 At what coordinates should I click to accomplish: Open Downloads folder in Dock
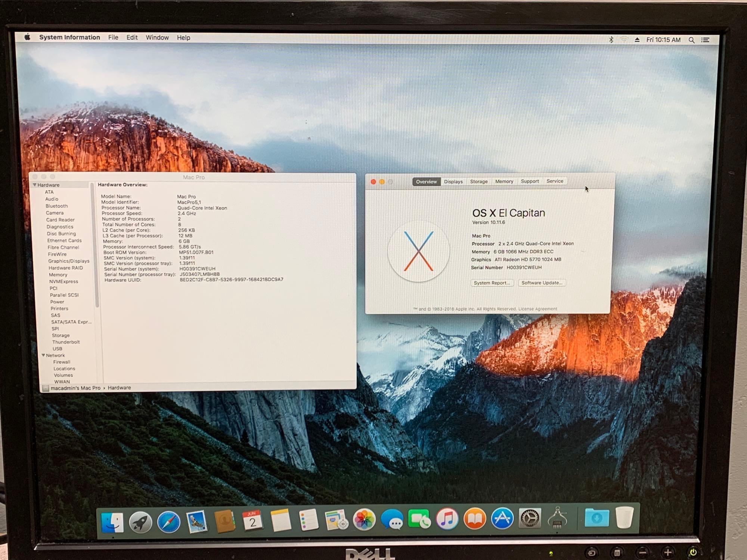[x=596, y=517]
